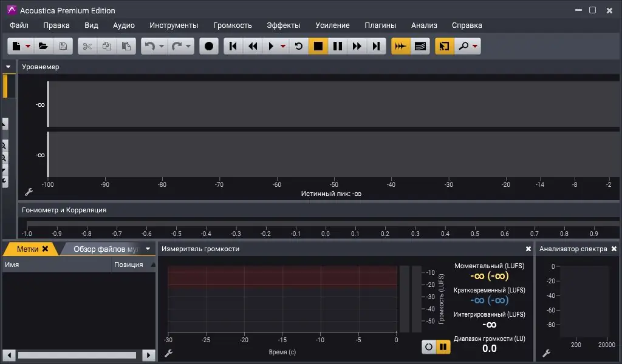Open loudness meter settings wrench icon

point(169,353)
